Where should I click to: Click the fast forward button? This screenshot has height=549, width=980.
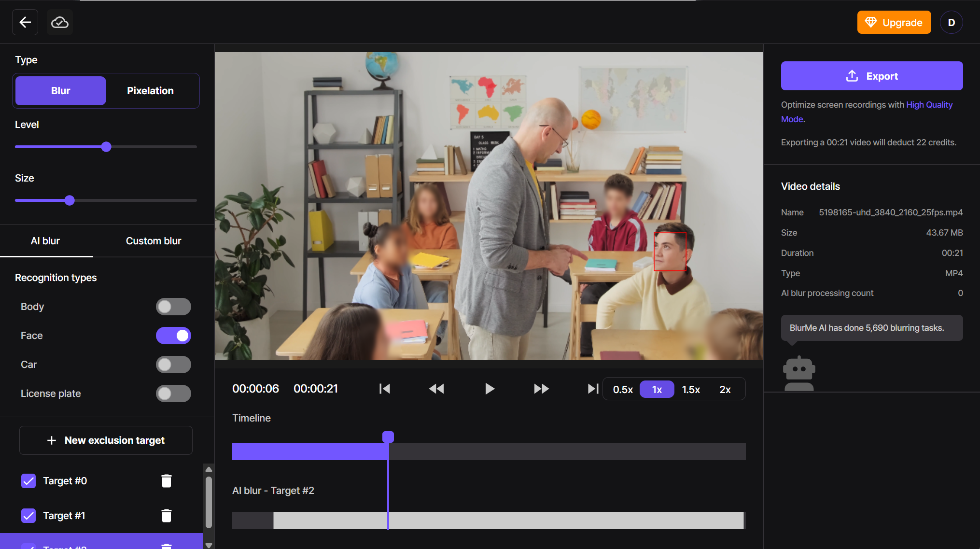coord(542,389)
